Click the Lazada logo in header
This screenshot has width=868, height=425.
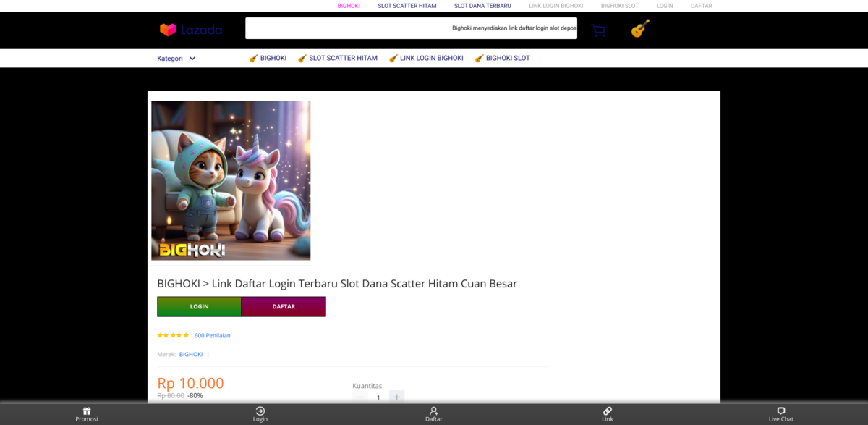191,30
